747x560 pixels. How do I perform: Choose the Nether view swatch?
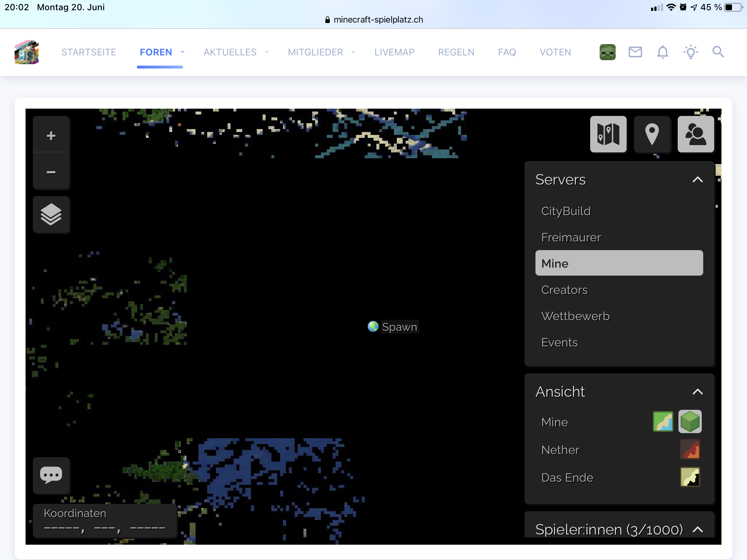(x=690, y=450)
